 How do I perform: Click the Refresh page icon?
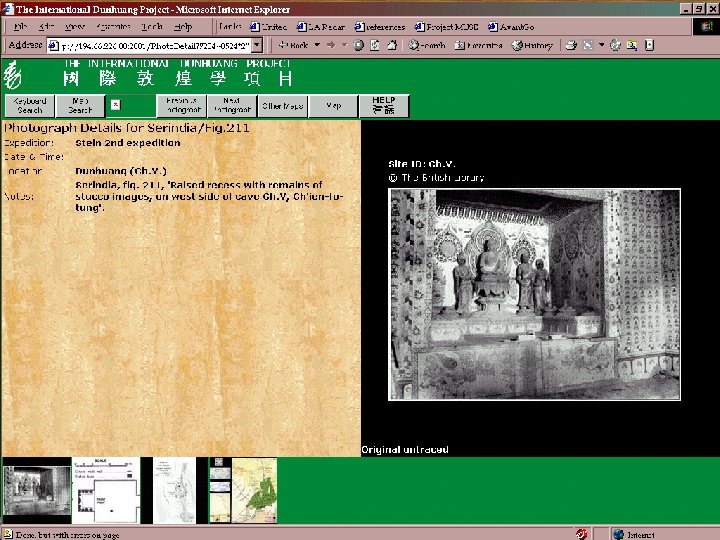(x=375, y=45)
